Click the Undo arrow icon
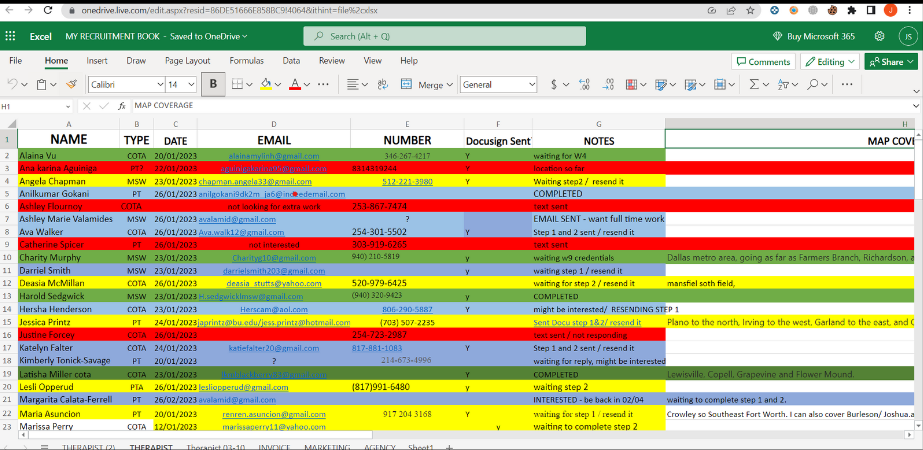923x450 pixels. click(12, 85)
